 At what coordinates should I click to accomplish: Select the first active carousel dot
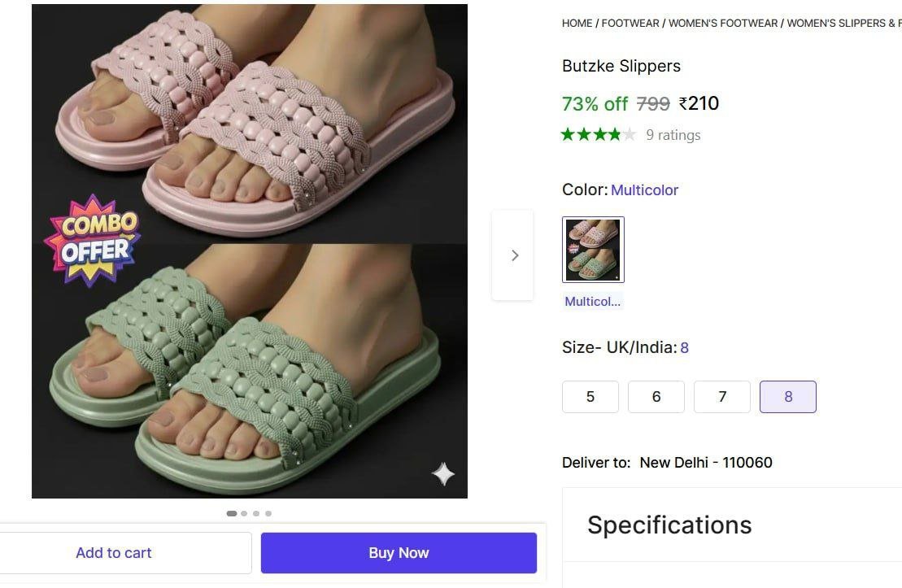(232, 513)
